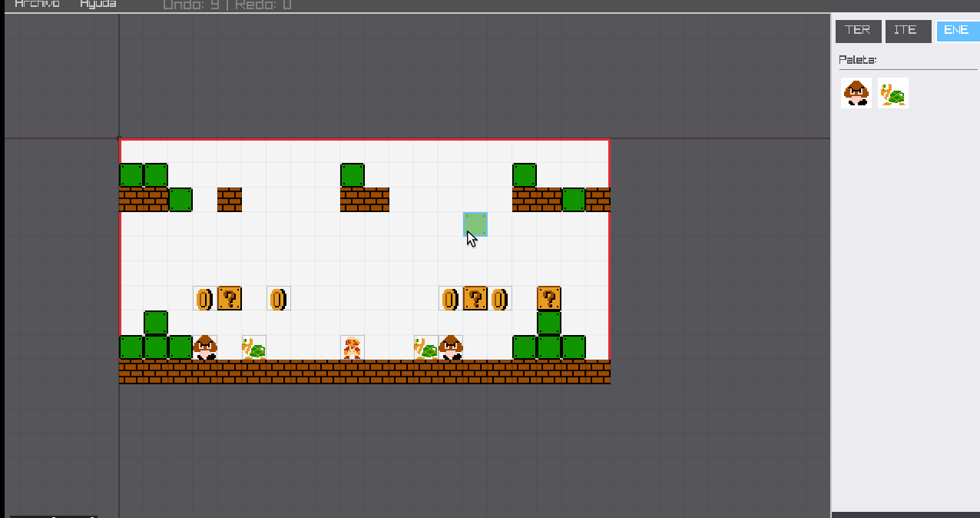Viewport: 980px width, 518px height.
Task: Click the Redo counter text in the top bar
Action: coord(263,5)
